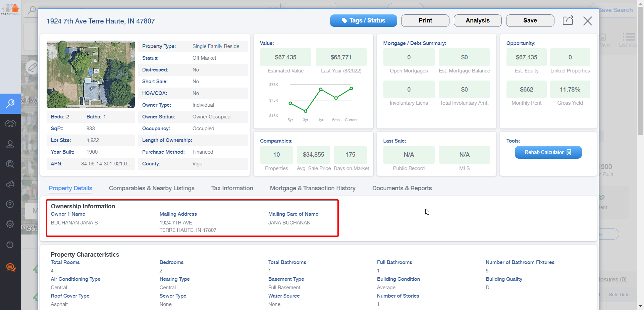Open the help question mark icon
Screen dimensions: 644x310
click(10, 204)
